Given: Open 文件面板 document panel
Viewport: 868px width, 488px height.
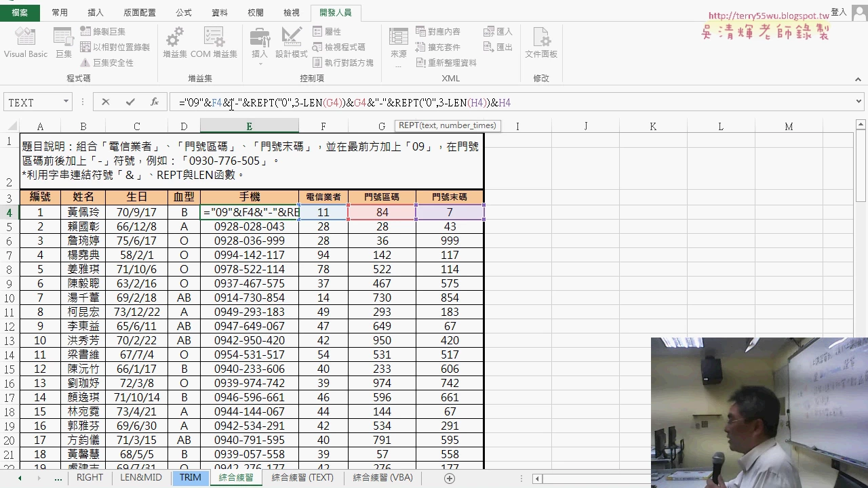Looking at the screenshot, I should click(541, 43).
